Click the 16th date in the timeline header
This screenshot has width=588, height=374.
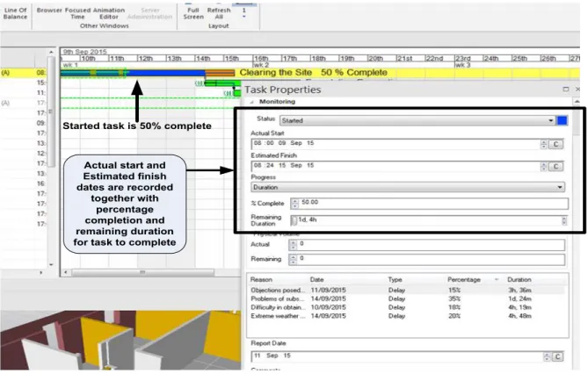pyautogui.click(x=261, y=59)
